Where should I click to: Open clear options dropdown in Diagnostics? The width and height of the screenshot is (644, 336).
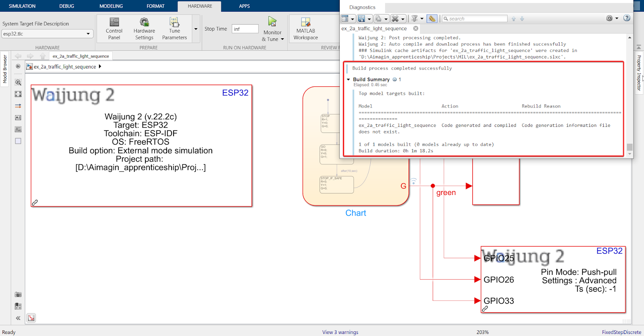pos(402,19)
